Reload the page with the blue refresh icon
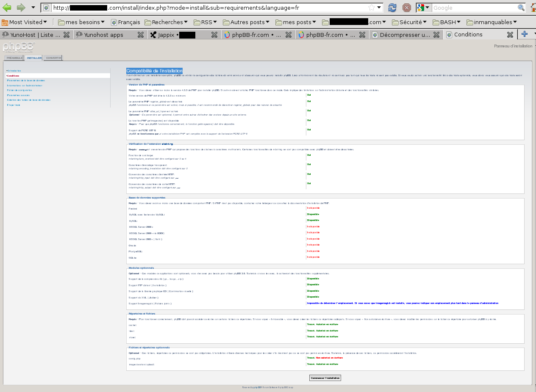Image resolution: width=536 pixels, height=392 pixels. [392, 8]
